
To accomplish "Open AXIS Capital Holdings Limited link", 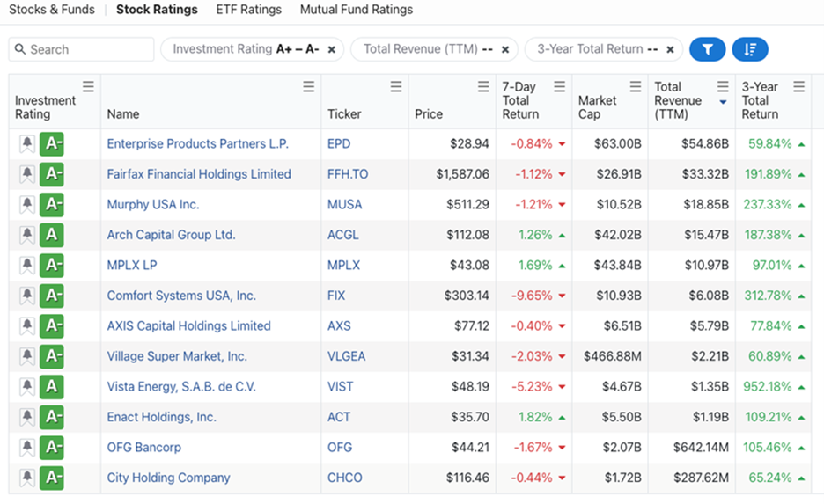I will 188,326.
